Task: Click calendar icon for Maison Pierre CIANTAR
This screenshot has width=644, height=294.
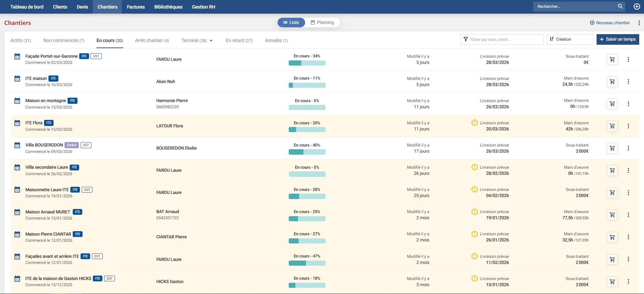Action: coord(17,235)
